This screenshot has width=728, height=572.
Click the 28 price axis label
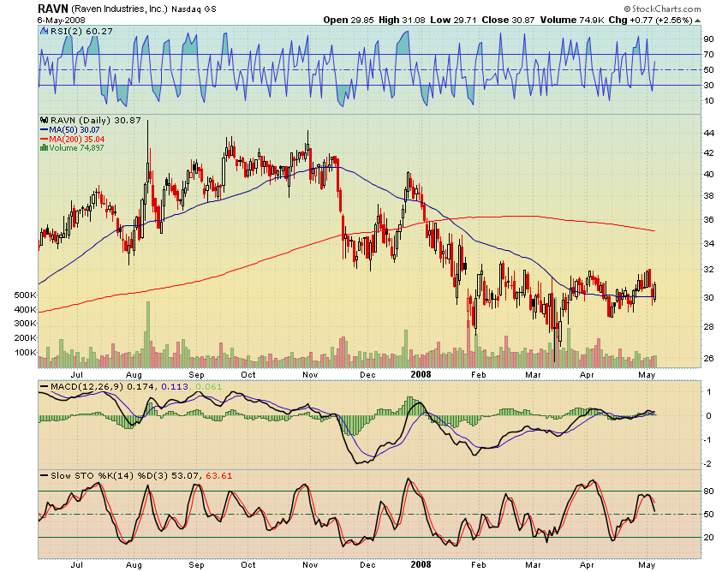coord(708,327)
